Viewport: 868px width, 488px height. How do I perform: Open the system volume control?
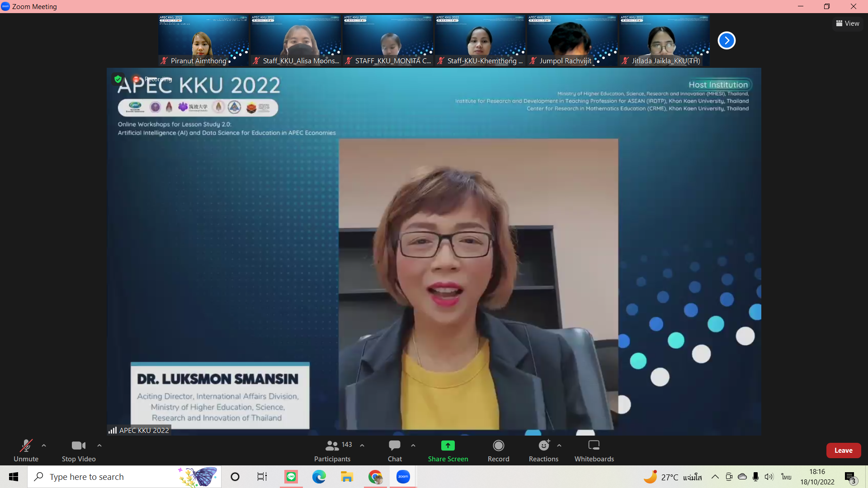coord(769,477)
